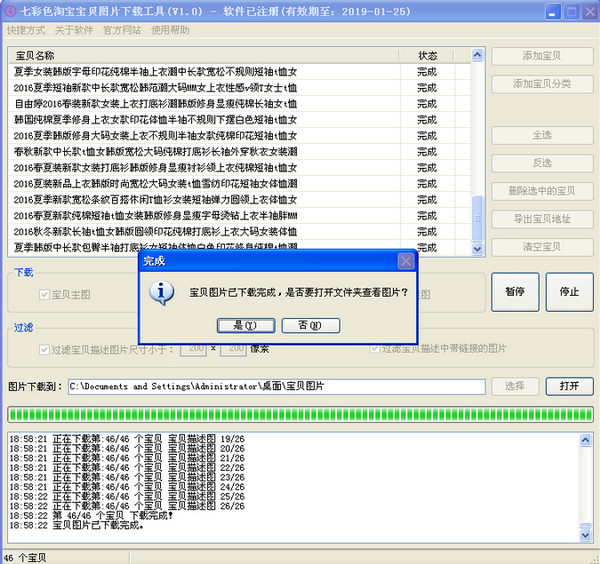600x564 pixels.
Task: Select row 2016秋冬新款长袖t恤女韩版
Action: coord(239,231)
